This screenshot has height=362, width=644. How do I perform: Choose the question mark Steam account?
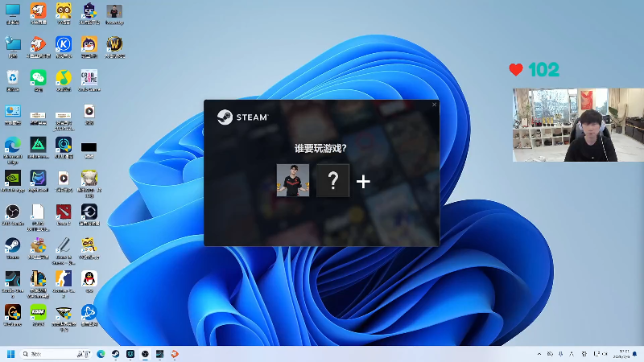pyautogui.click(x=332, y=180)
